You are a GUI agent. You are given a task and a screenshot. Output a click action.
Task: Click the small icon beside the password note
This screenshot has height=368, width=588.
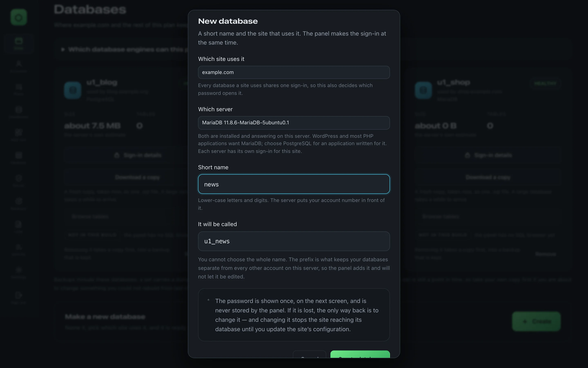click(x=208, y=300)
